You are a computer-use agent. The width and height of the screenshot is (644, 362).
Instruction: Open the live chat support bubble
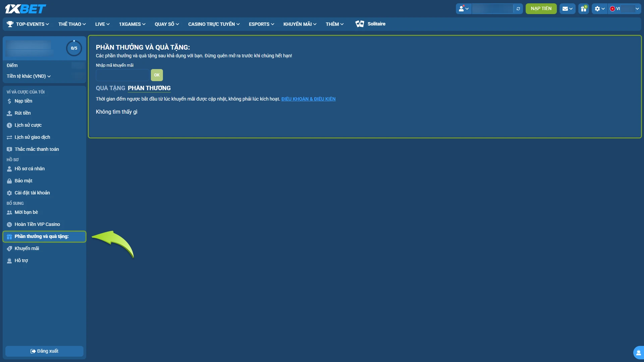click(638, 353)
